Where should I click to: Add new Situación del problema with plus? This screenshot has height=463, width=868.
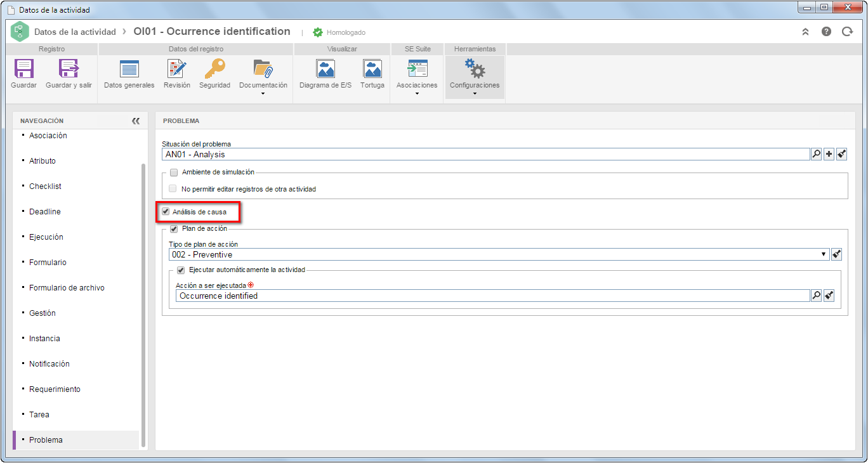coord(829,154)
